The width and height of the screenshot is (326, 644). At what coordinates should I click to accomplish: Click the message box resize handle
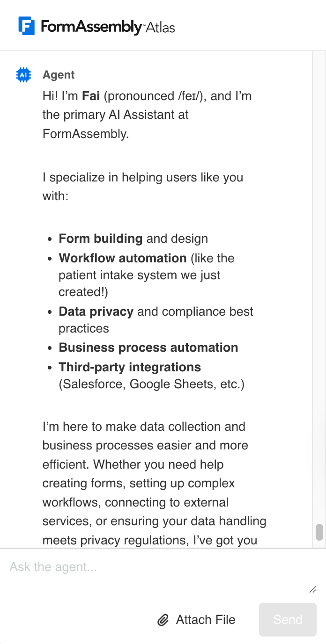312,590
